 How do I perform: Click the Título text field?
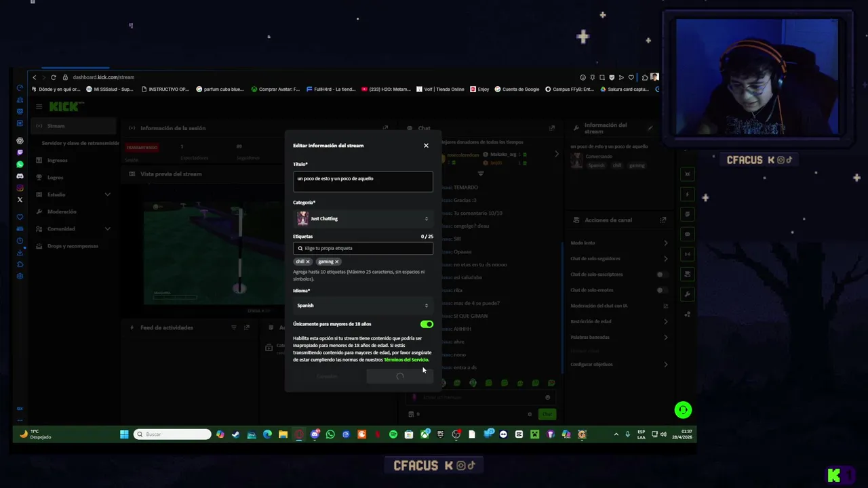[363, 181]
